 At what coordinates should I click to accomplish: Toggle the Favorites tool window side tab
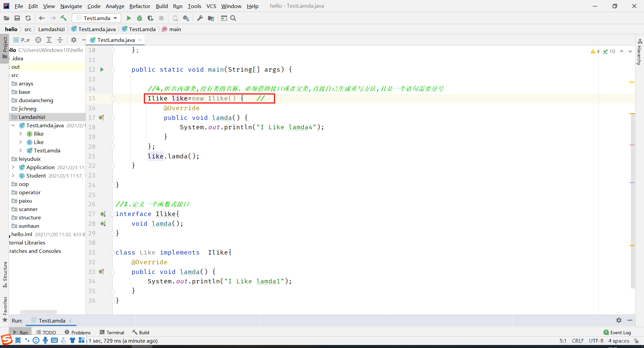[x=5, y=309]
